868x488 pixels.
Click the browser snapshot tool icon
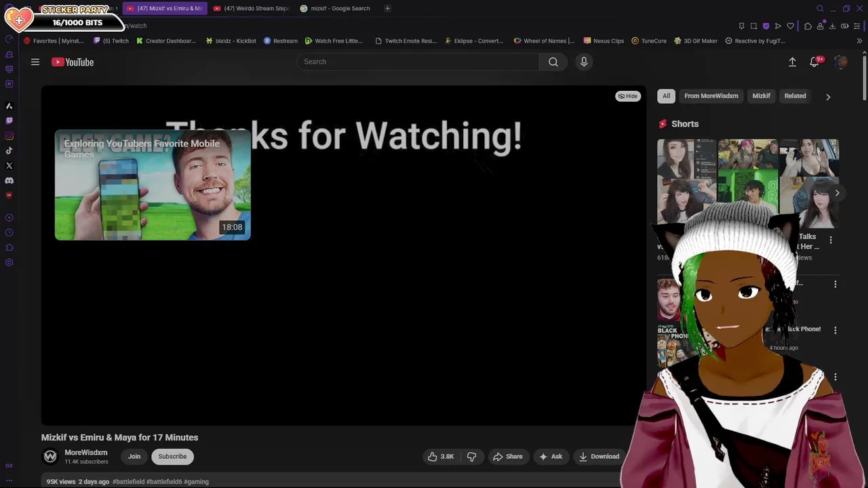(753, 26)
